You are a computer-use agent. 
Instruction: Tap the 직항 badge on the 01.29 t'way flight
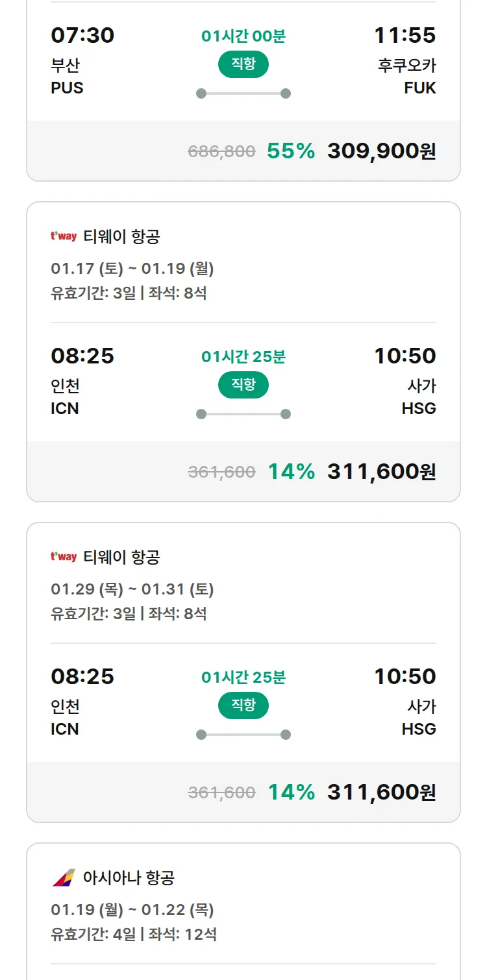coord(243,705)
